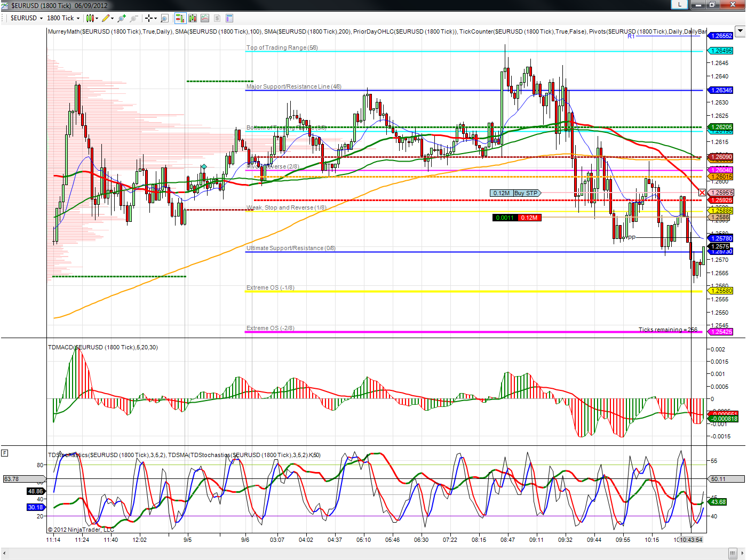The image size is (747, 560).
Task: Click the zoom out magnifier icon
Action: click(x=133, y=18)
